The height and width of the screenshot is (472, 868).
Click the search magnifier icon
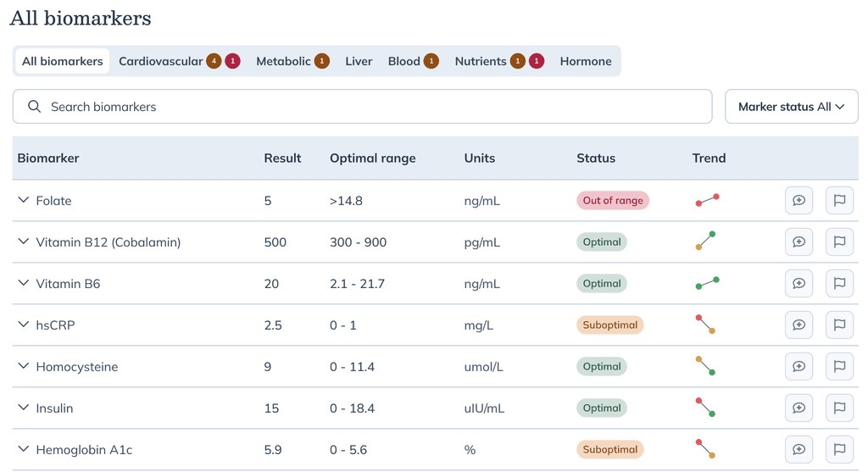tap(34, 106)
